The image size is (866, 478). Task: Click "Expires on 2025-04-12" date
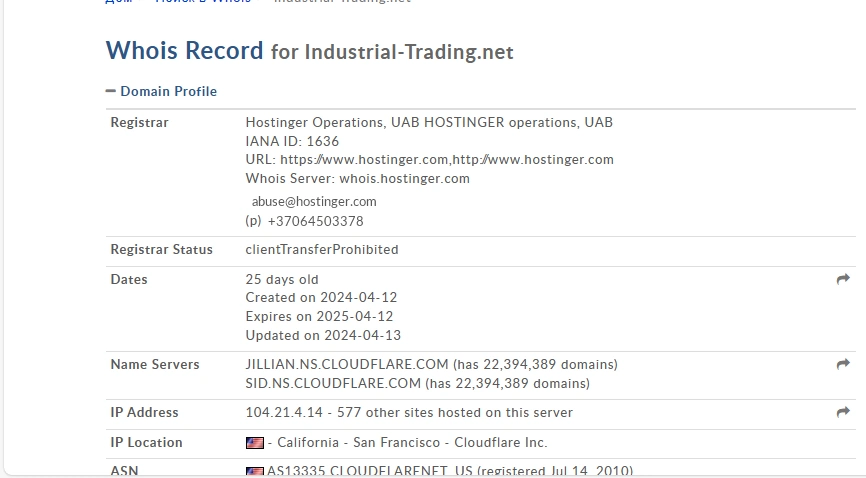click(319, 317)
